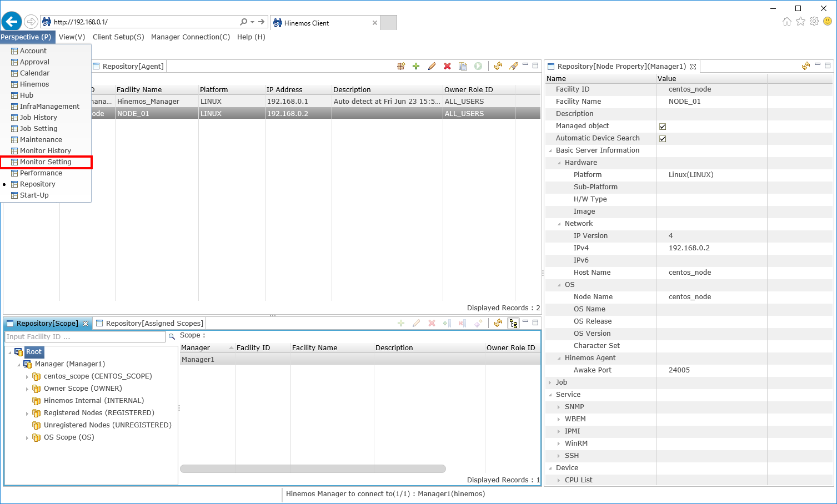
Task: Refresh the Repository[Node Property] view
Action: 806,66
